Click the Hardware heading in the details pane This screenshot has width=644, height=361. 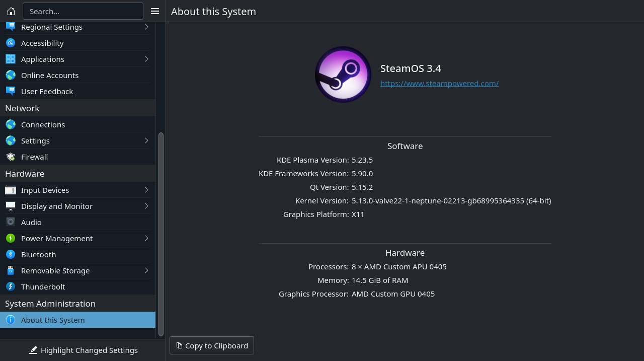(405, 253)
